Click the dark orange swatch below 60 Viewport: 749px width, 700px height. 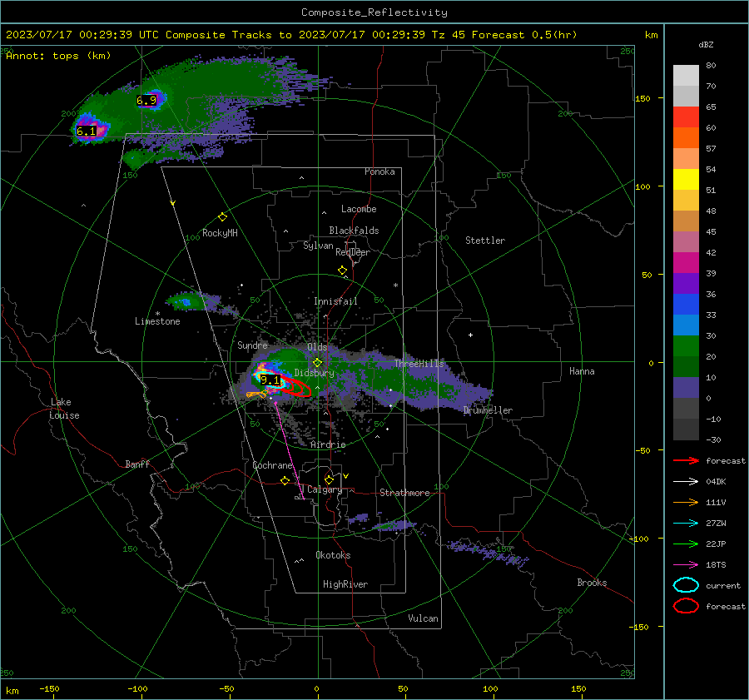pyautogui.click(x=686, y=138)
